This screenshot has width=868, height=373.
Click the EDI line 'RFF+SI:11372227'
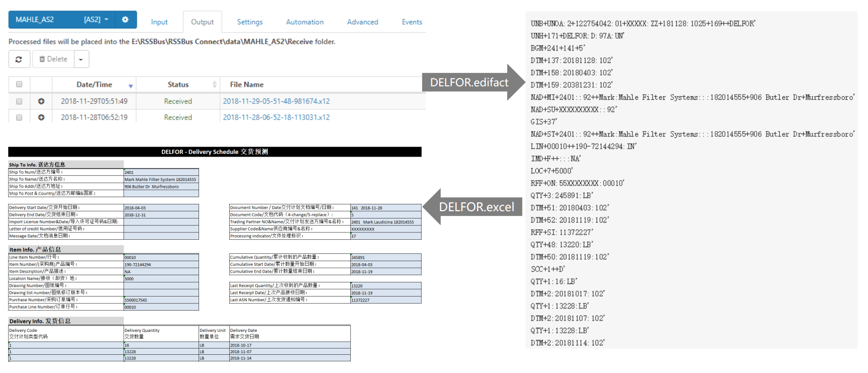[562, 233]
